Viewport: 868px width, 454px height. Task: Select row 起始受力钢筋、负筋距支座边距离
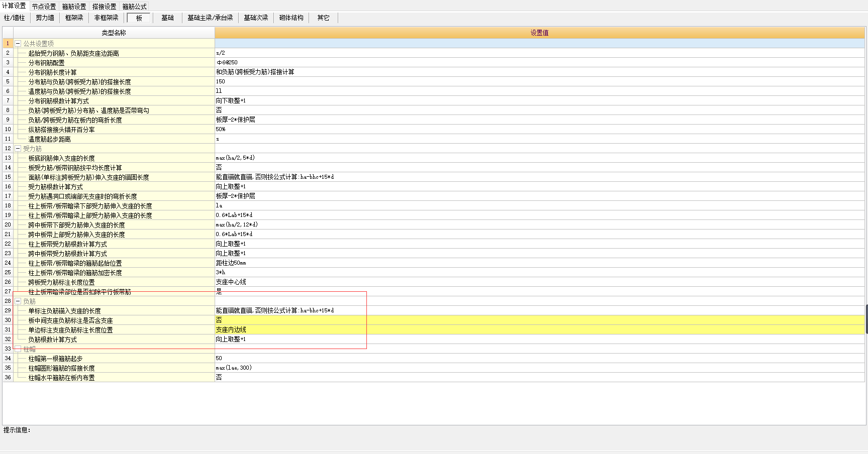pyautogui.click(x=114, y=53)
